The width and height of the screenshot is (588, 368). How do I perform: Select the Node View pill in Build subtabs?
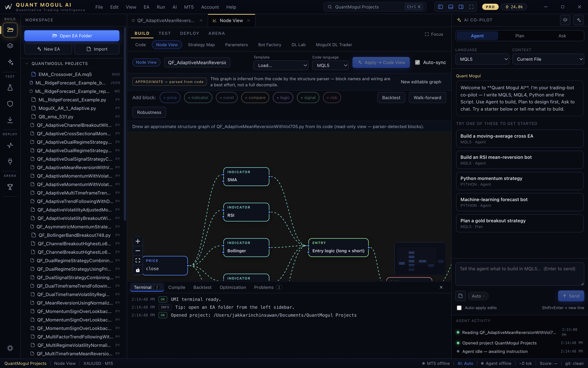pos(167,45)
